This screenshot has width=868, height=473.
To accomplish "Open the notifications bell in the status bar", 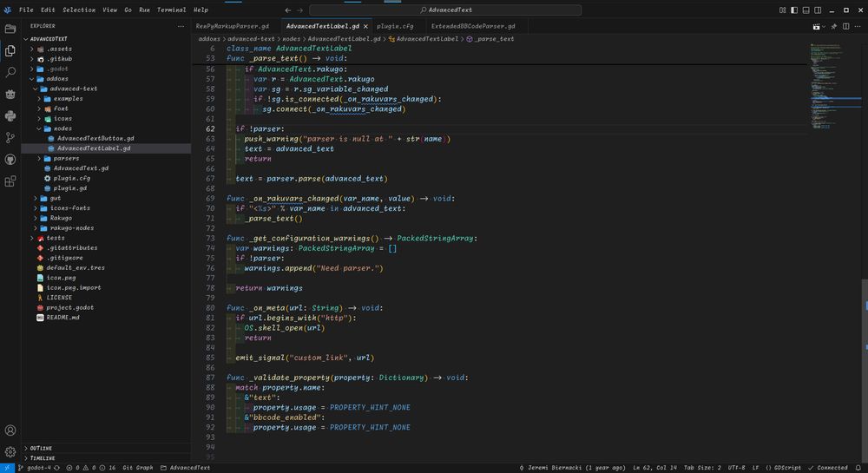I will pyautogui.click(x=858, y=468).
